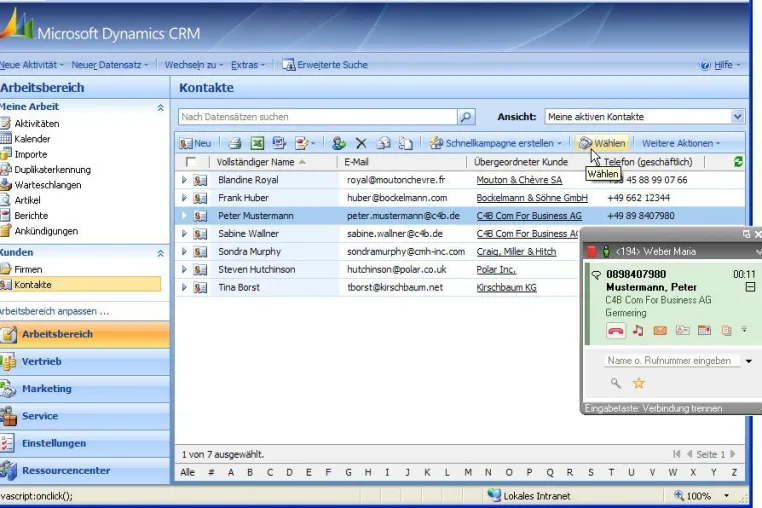Expand the Frank Huber row arrow
762x508 pixels.
pyautogui.click(x=184, y=198)
